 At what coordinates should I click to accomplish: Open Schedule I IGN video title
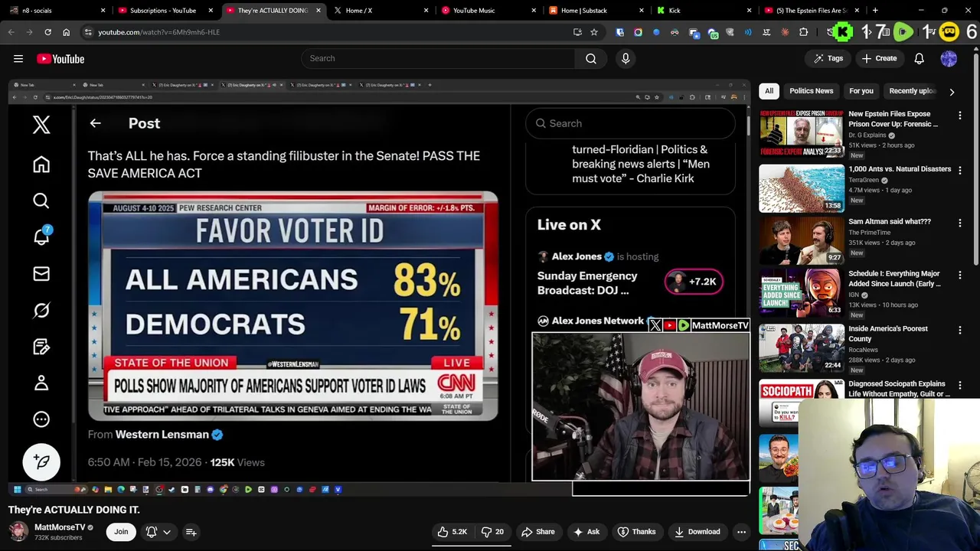coord(894,279)
